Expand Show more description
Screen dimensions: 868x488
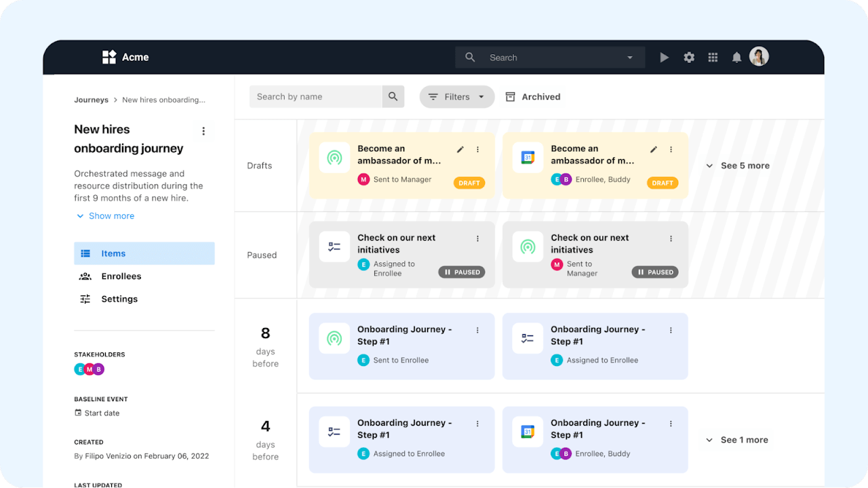click(105, 216)
